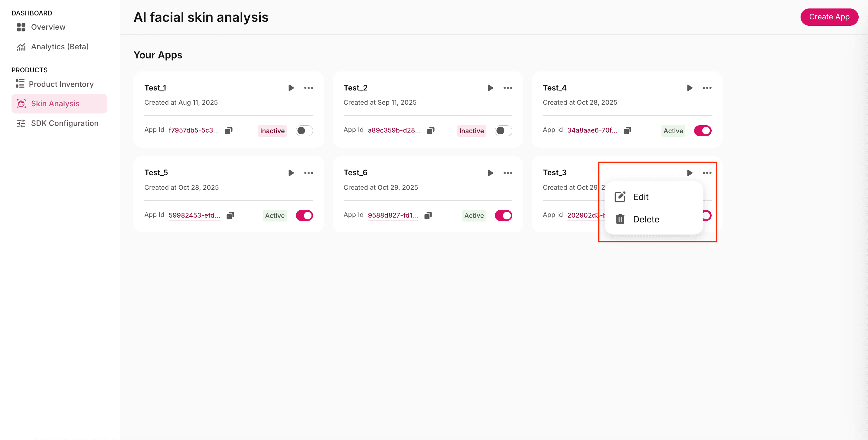Open the f7957db5-5c3... App Id link
Image resolution: width=868 pixels, height=440 pixels.
coord(194,130)
